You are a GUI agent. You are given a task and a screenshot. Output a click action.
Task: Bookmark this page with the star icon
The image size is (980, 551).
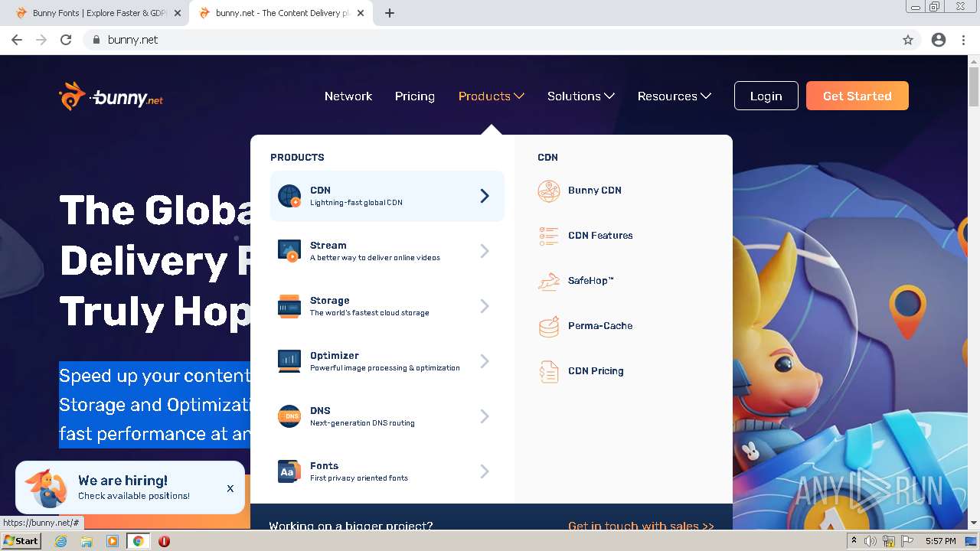[x=908, y=40]
